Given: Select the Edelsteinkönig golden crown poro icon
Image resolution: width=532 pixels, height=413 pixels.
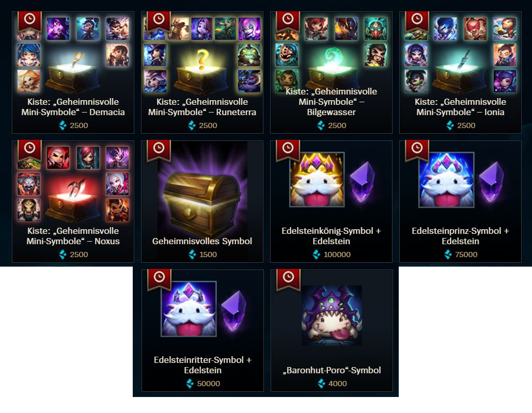Looking at the screenshot, I should click(317, 179).
